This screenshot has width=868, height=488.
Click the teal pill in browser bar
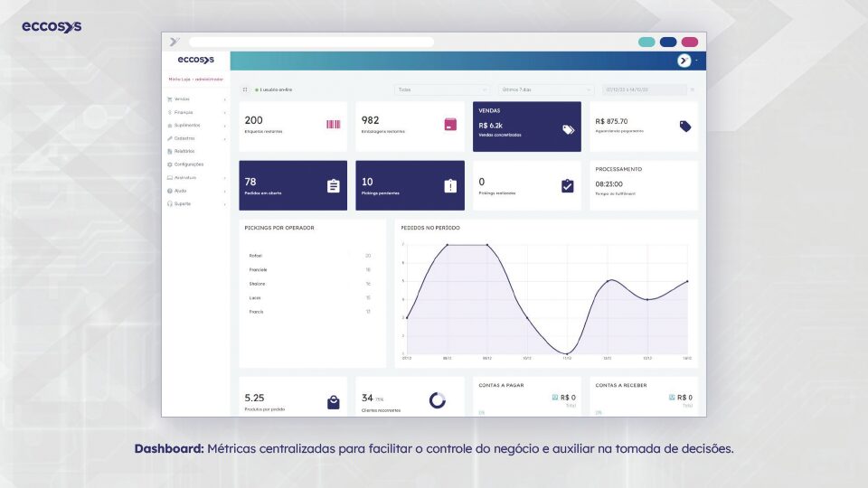pos(646,42)
